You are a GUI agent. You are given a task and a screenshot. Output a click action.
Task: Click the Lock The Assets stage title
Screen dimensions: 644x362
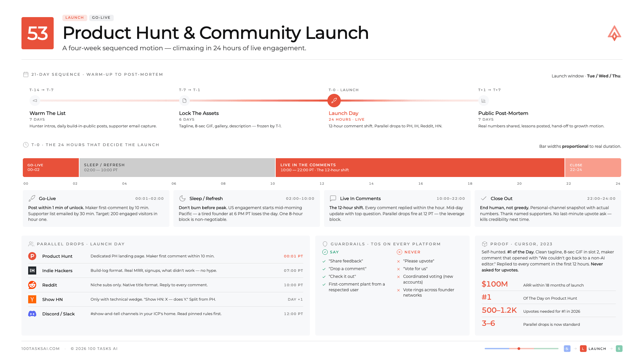coord(199,113)
